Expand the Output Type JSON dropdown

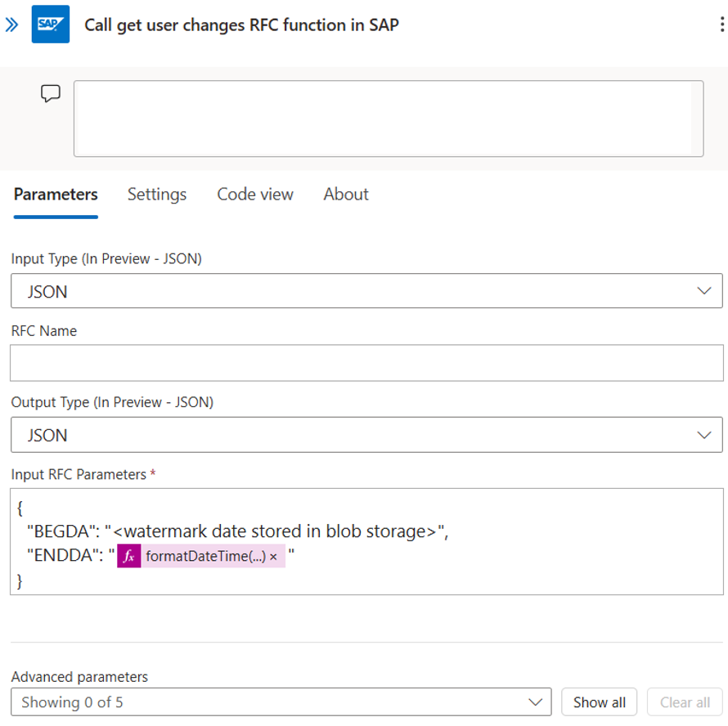pyautogui.click(x=366, y=435)
